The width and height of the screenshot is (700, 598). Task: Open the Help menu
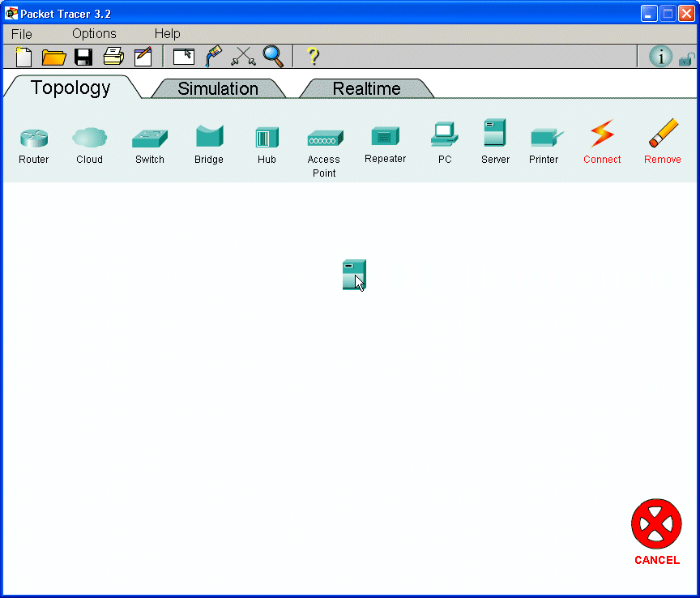pos(168,34)
